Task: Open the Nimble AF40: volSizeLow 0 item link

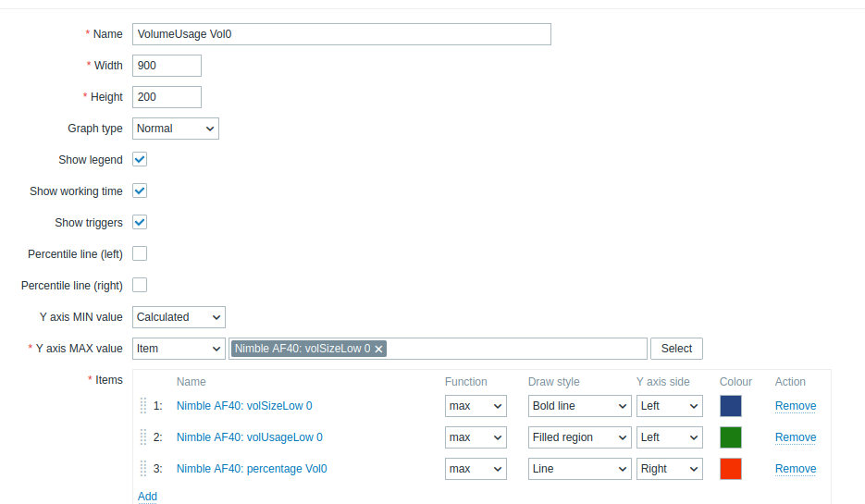Action: click(x=244, y=406)
